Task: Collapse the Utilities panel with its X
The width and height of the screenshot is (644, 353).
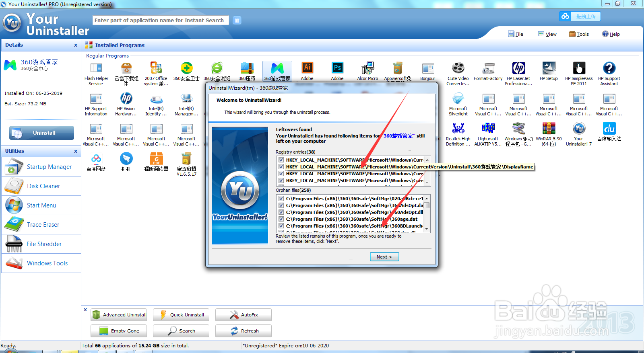Action: click(x=76, y=151)
